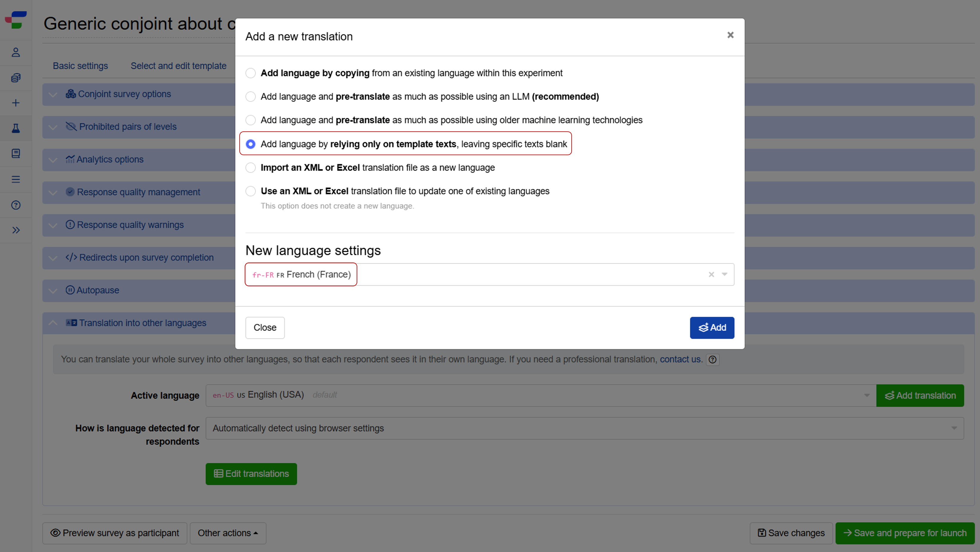The width and height of the screenshot is (980, 552).
Task: Dismiss dialog with top-right X
Action: 730,35
